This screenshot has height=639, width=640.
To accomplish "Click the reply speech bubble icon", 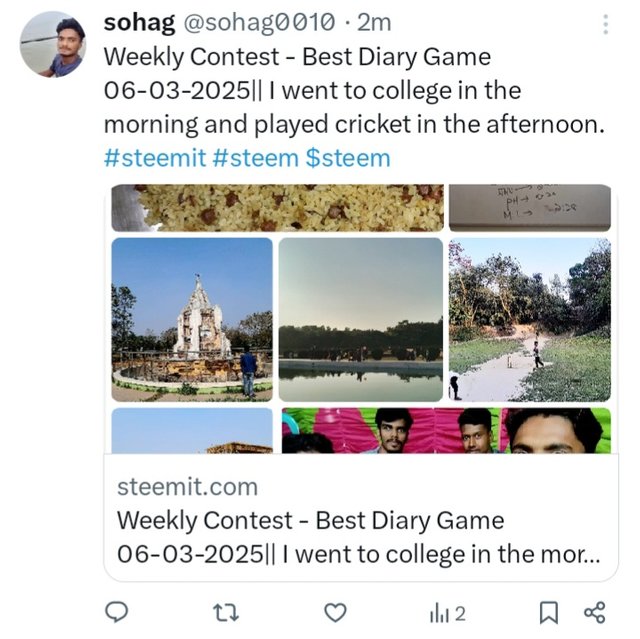I will pyautogui.click(x=118, y=611).
